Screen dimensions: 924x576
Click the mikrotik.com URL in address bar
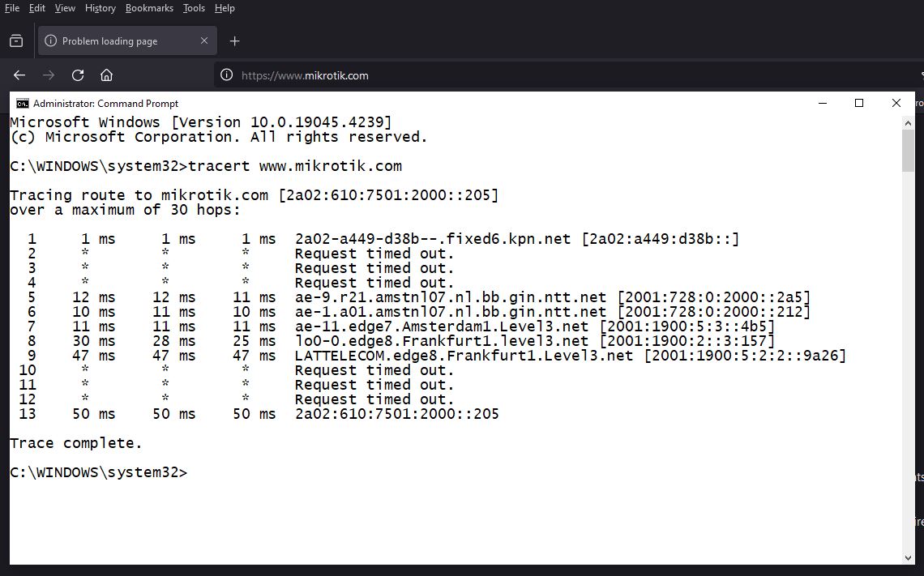[x=305, y=75]
